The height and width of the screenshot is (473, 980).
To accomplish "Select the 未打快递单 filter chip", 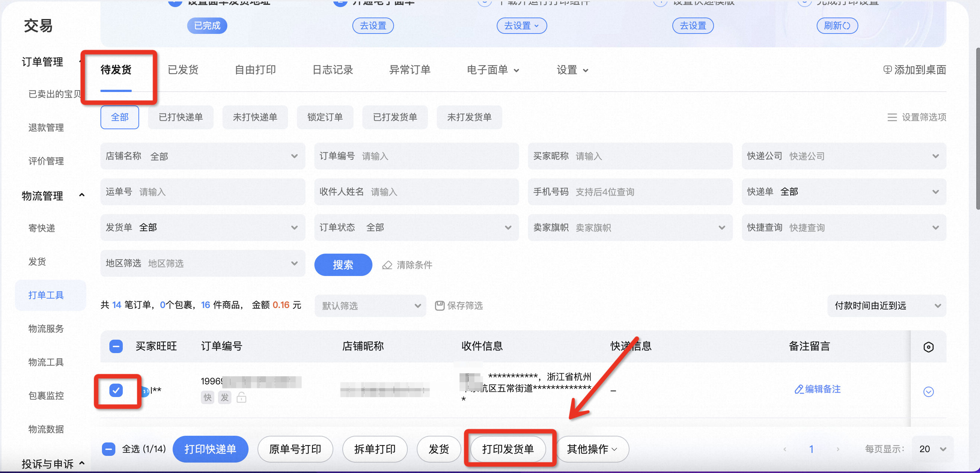I will coord(255,117).
